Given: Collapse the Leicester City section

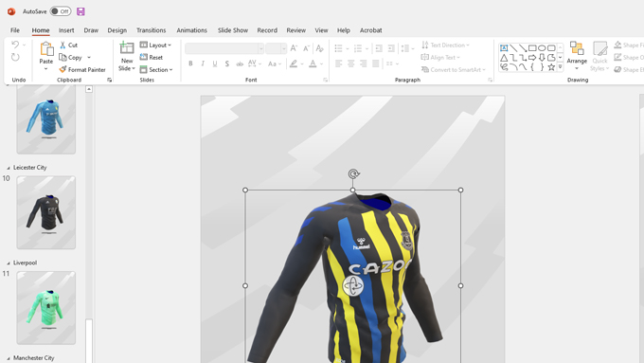Looking at the screenshot, I should (x=9, y=168).
